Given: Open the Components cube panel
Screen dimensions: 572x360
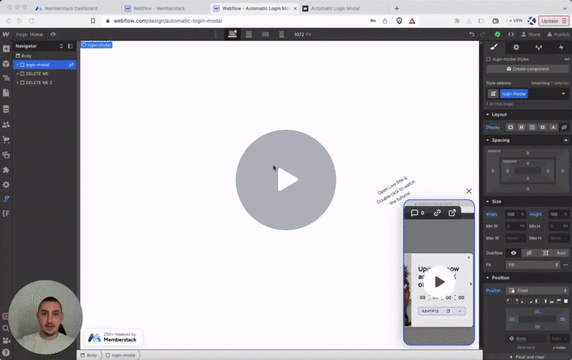Looking at the screenshot, I should coord(6,64).
